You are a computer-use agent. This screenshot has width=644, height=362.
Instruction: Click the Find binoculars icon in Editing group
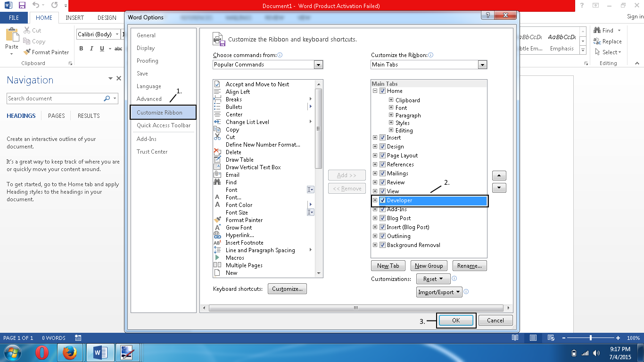[x=597, y=30]
